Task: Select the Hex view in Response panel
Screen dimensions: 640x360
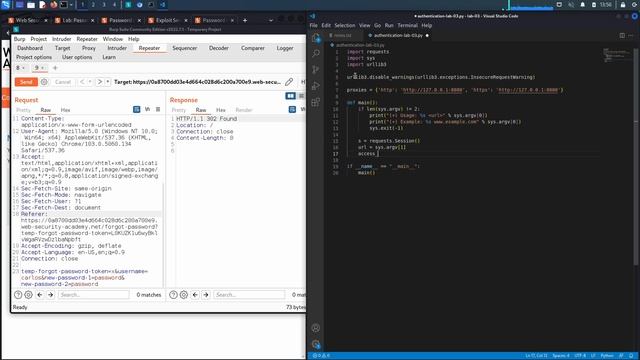Action: tap(221, 110)
